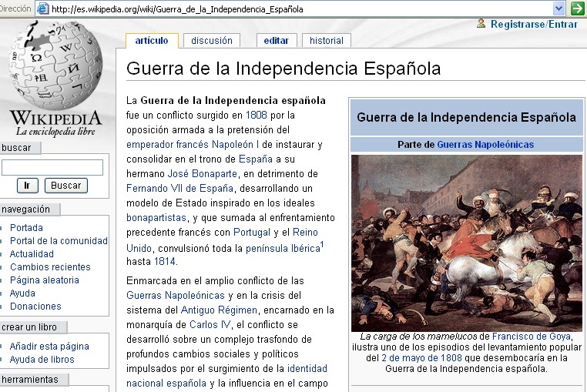The height and width of the screenshot is (392, 587).
Task: Follow the 1808 link in image caption
Action: (451, 358)
